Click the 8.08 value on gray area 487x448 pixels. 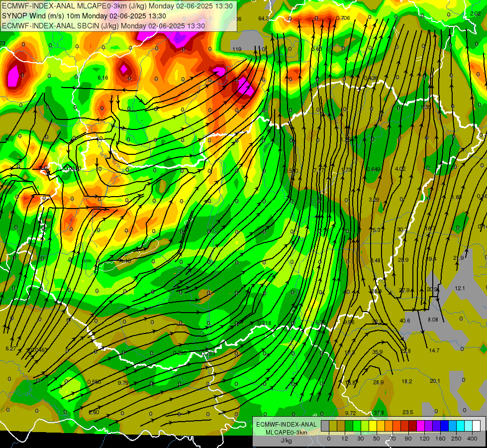433,320
